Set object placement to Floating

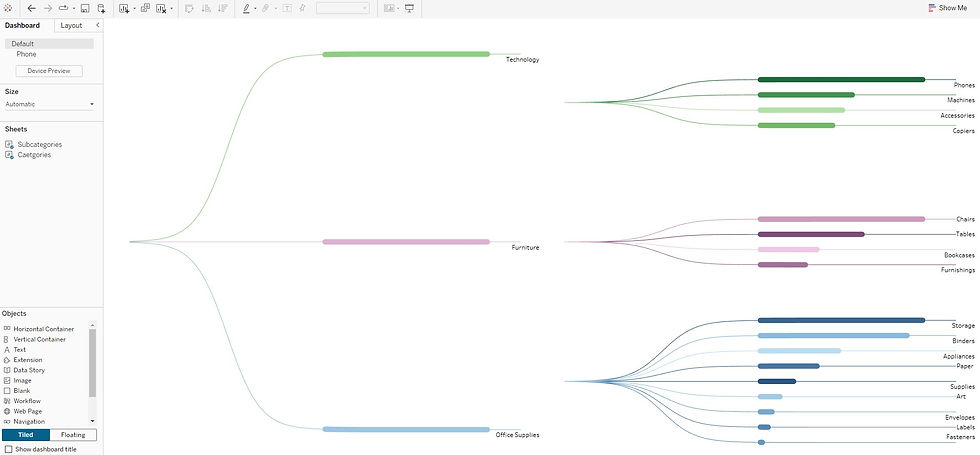click(73, 435)
